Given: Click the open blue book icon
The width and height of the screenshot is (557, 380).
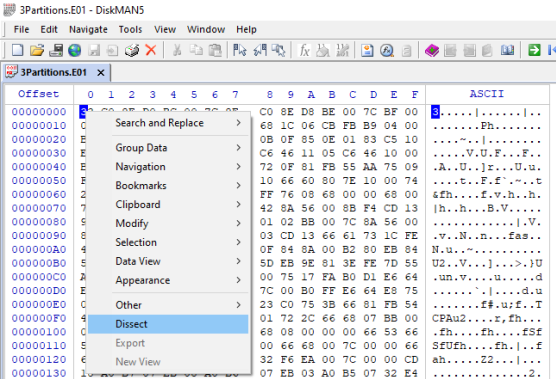Looking at the screenshot, I should pyautogui.click(x=507, y=50).
